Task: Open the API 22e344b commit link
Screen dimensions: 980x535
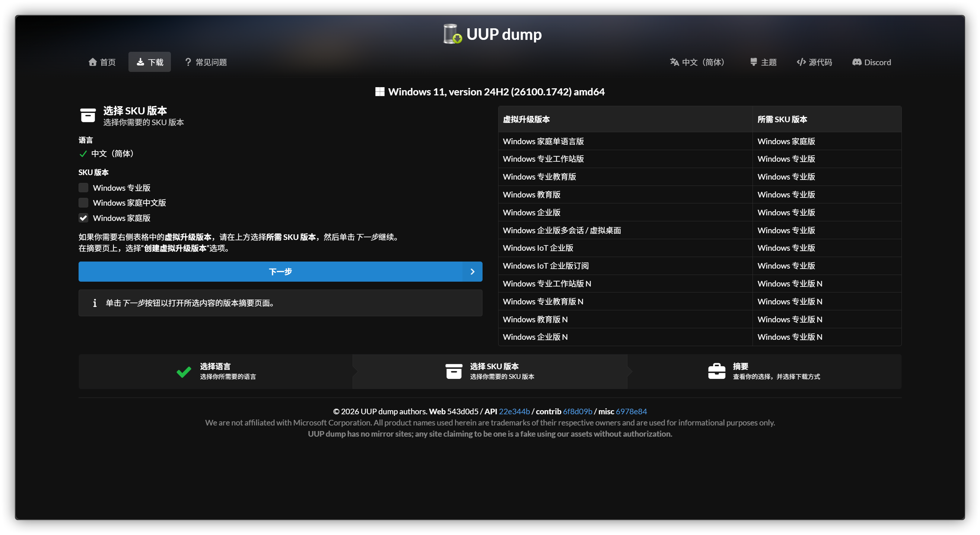Action: 514,411
